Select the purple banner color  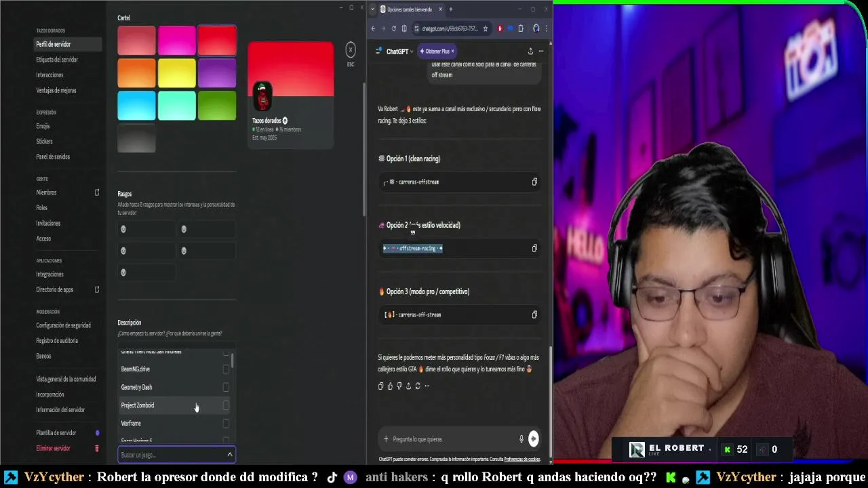click(x=217, y=73)
